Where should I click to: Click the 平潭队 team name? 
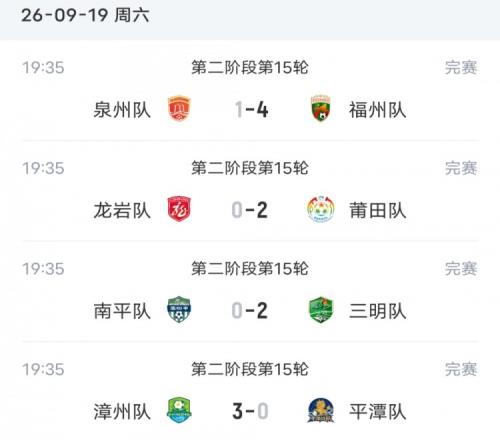tap(378, 412)
